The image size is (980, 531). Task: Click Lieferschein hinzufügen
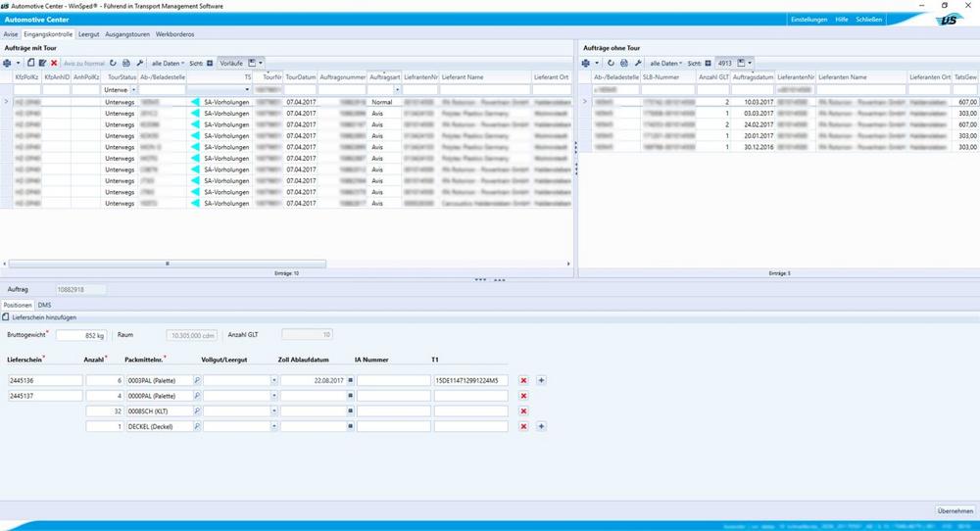[39, 317]
